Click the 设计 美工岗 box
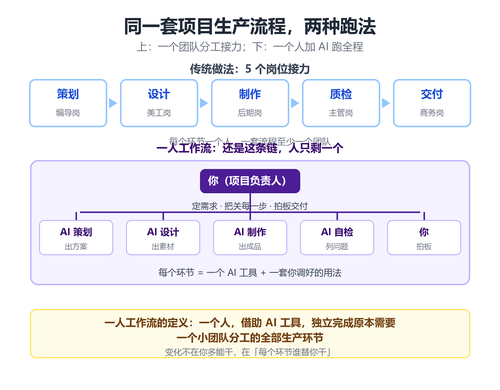 [159, 103]
